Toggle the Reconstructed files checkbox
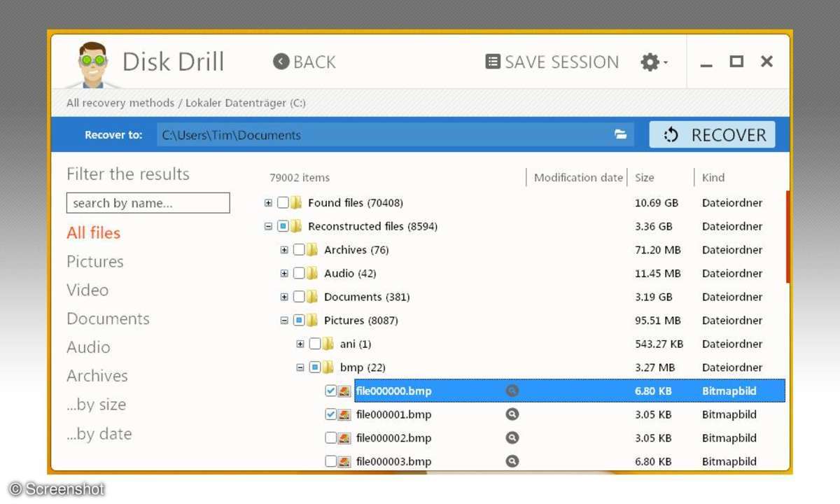This screenshot has width=840, height=504. 283,226
